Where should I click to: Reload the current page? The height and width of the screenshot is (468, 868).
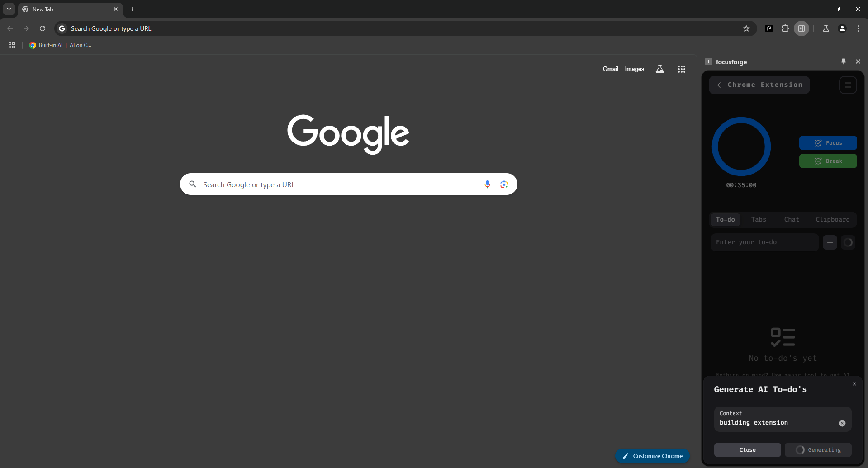click(x=43, y=28)
